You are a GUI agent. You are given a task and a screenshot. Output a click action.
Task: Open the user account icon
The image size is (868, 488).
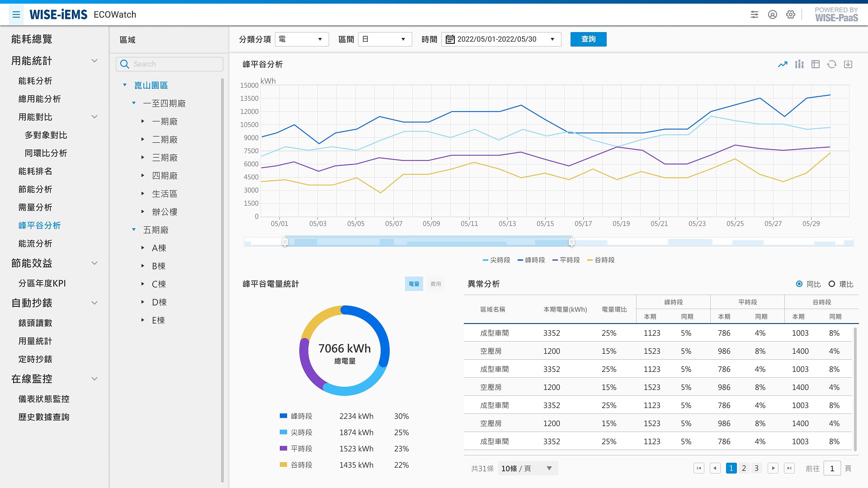click(x=773, y=14)
